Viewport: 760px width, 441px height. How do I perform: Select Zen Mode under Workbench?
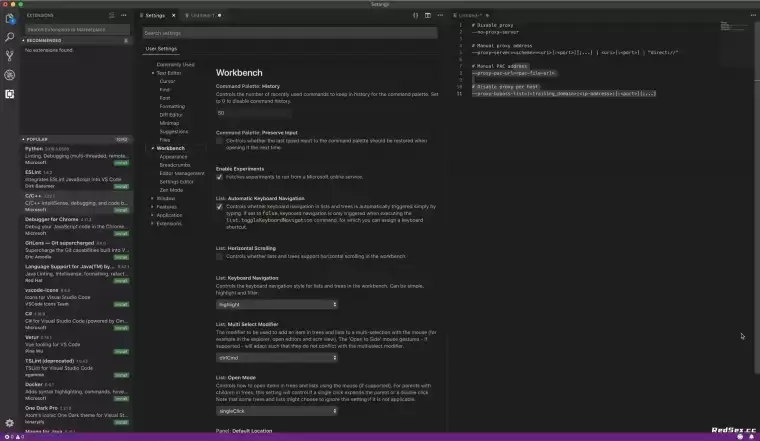pos(171,190)
